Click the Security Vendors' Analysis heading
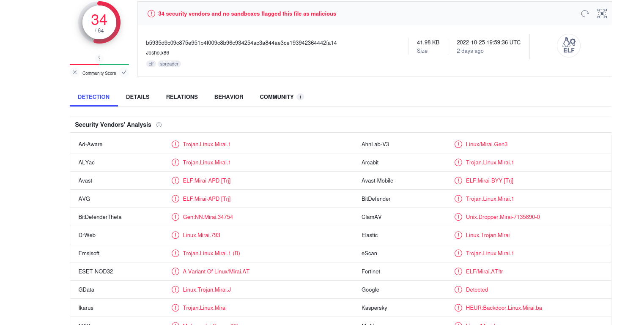 (113, 125)
